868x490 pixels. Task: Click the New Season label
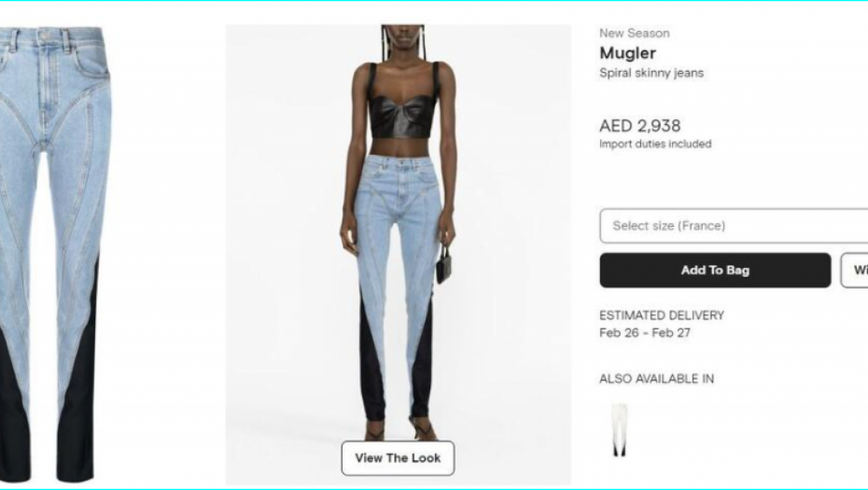(635, 34)
